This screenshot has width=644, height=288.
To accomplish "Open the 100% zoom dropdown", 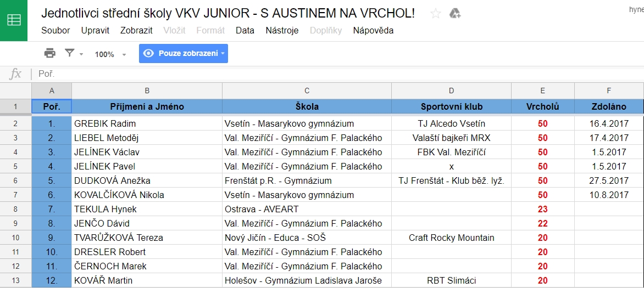I will (110, 54).
